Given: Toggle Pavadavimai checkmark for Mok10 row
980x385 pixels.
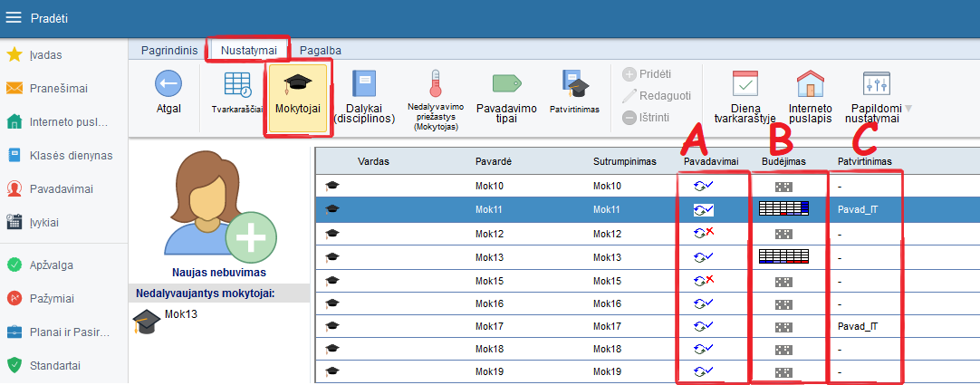Looking at the screenshot, I should click(704, 186).
